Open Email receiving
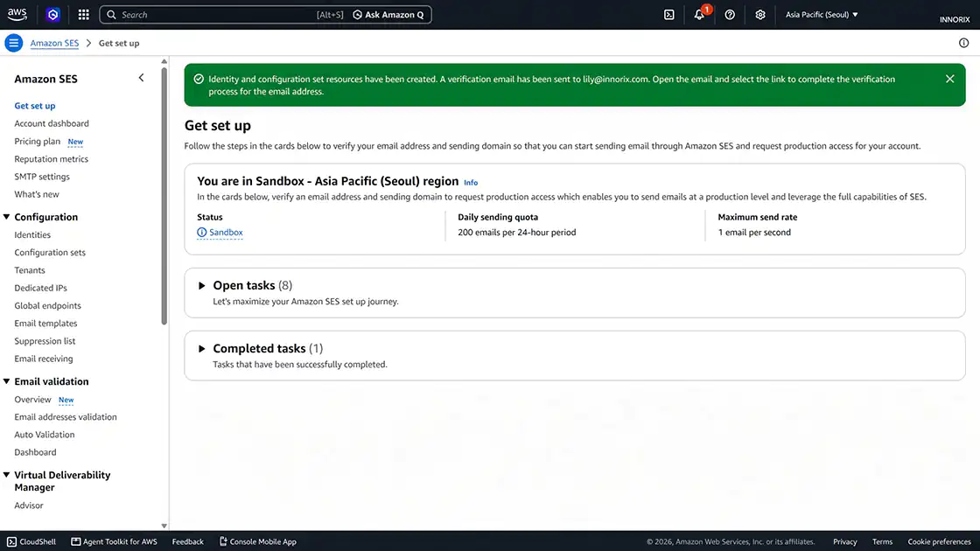This screenshot has height=551, width=980. click(x=44, y=359)
